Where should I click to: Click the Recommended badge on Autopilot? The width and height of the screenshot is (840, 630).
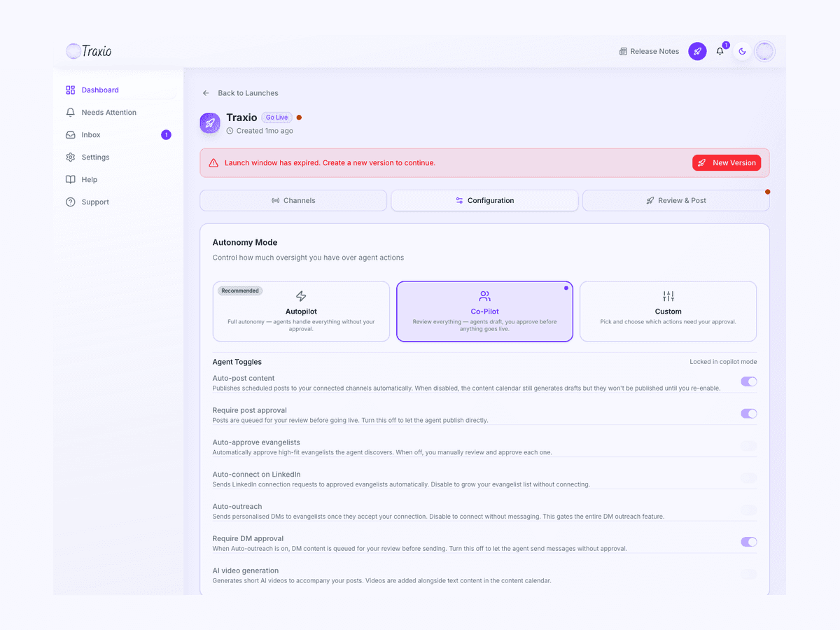(x=240, y=290)
